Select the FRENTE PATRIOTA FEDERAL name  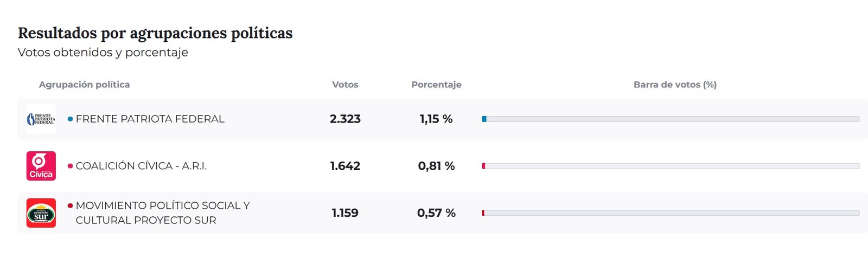[x=150, y=119]
